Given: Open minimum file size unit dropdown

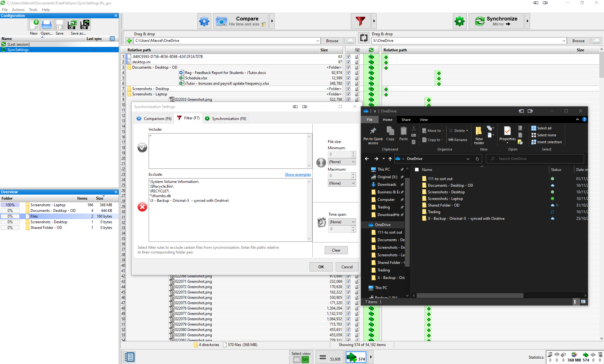Looking at the screenshot, I should 342,162.
